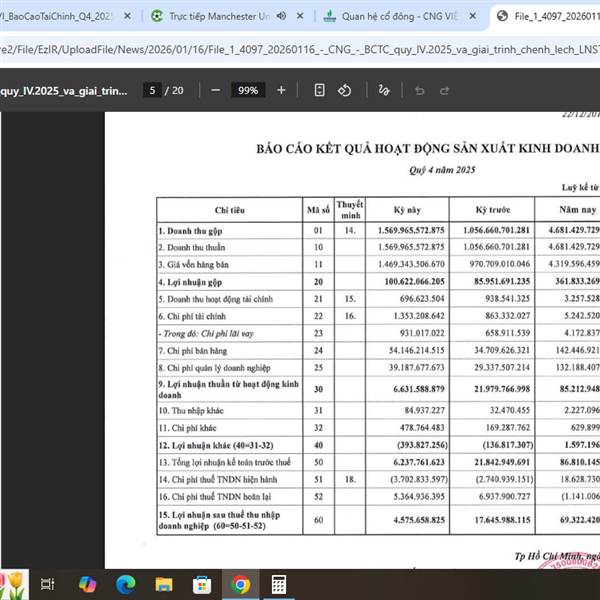Rotate the PDF counterclockwise
This screenshot has height=600, width=600.
pos(344,91)
